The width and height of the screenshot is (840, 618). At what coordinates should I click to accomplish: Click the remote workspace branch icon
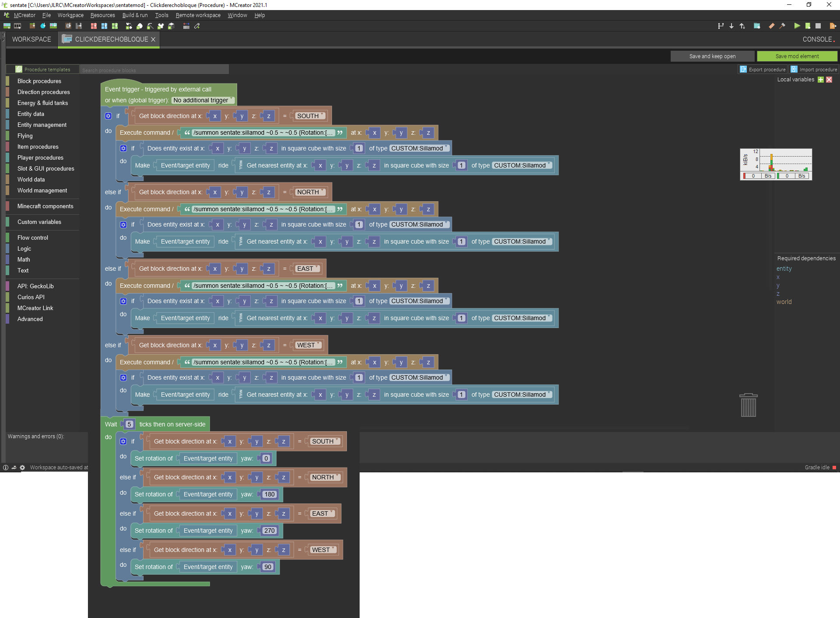721,26
